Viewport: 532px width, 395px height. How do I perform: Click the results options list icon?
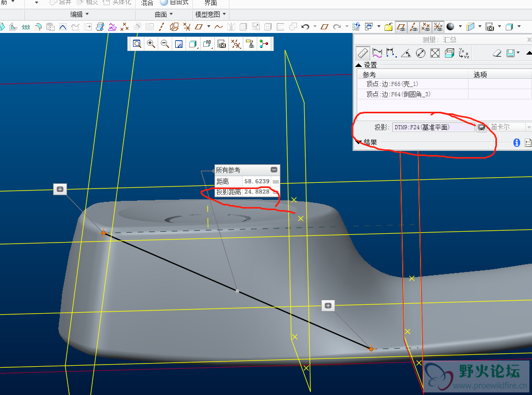click(x=528, y=143)
